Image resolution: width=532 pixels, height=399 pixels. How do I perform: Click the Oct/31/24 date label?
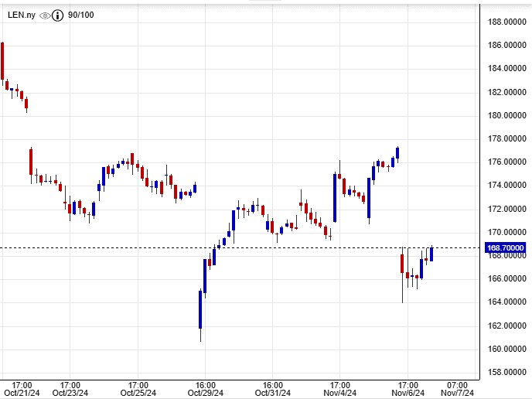(272, 393)
